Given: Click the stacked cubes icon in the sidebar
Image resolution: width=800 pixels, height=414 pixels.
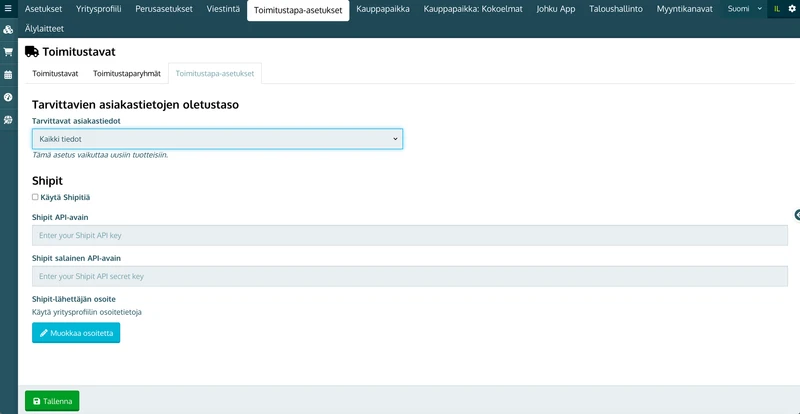Looking at the screenshot, I should (x=8, y=30).
